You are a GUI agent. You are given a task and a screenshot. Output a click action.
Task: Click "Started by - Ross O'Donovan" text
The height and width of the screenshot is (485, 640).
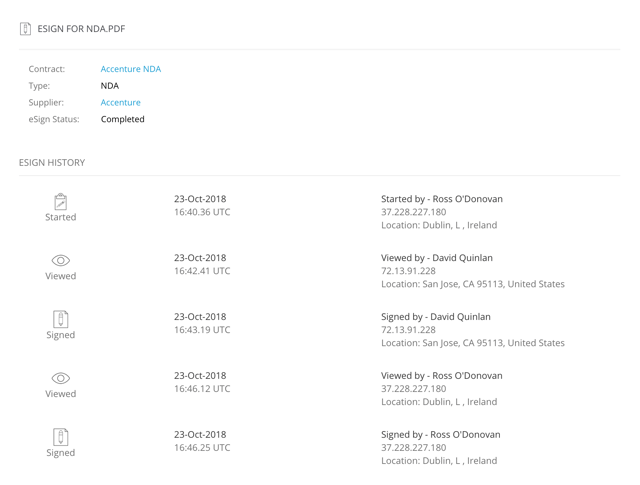tap(441, 199)
